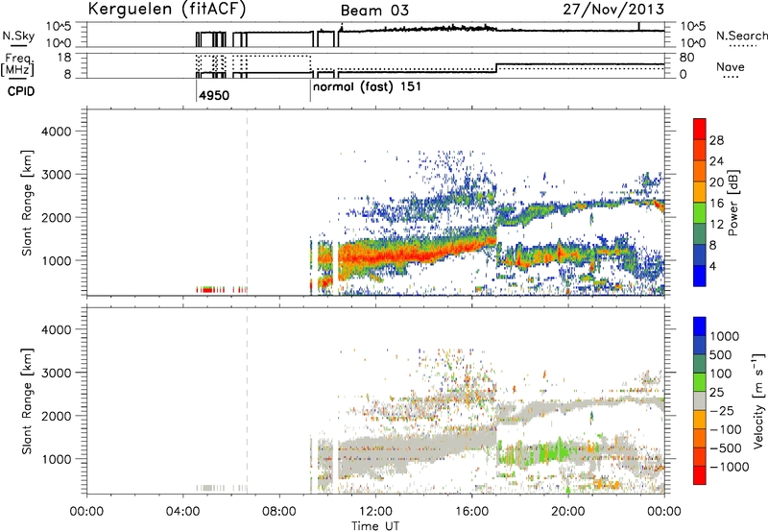Click the 'Nave' legend label
The height and width of the screenshot is (532, 768).
tap(731, 67)
